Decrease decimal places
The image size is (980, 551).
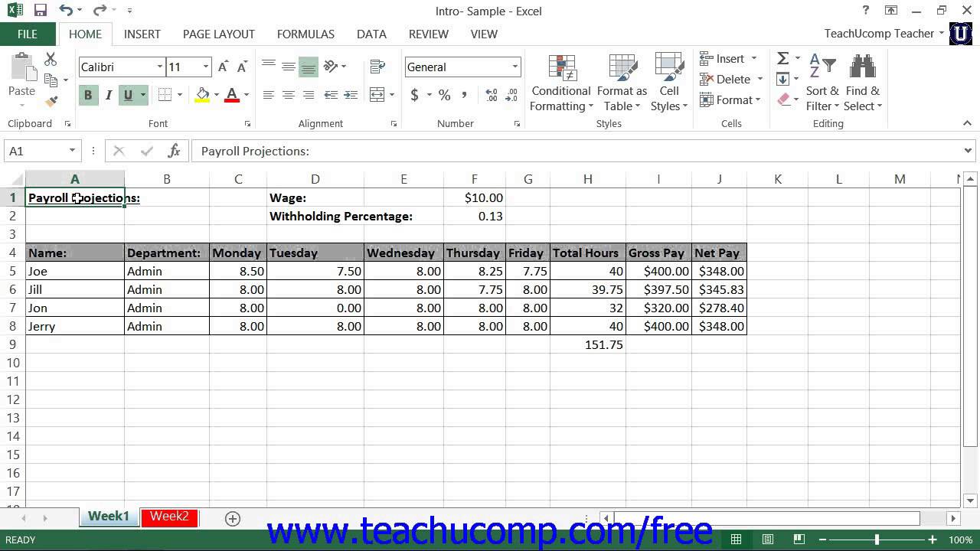tap(511, 95)
